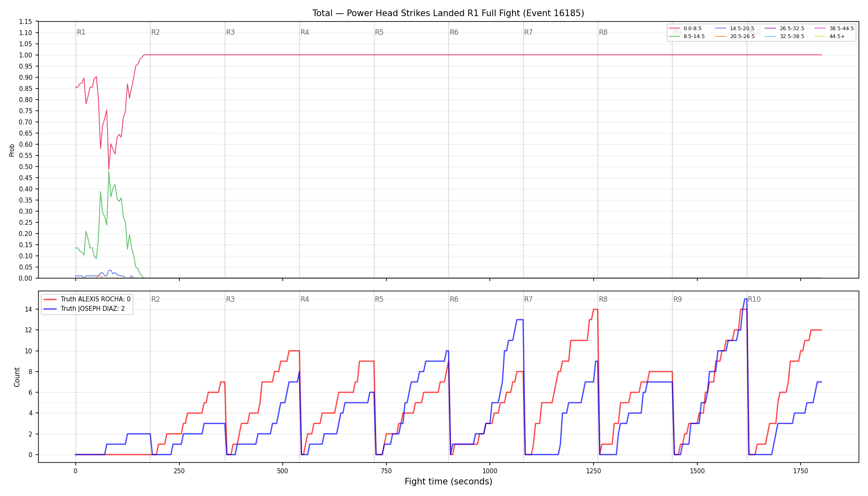Click the Fight time (seconds) axis label

[x=448, y=482]
